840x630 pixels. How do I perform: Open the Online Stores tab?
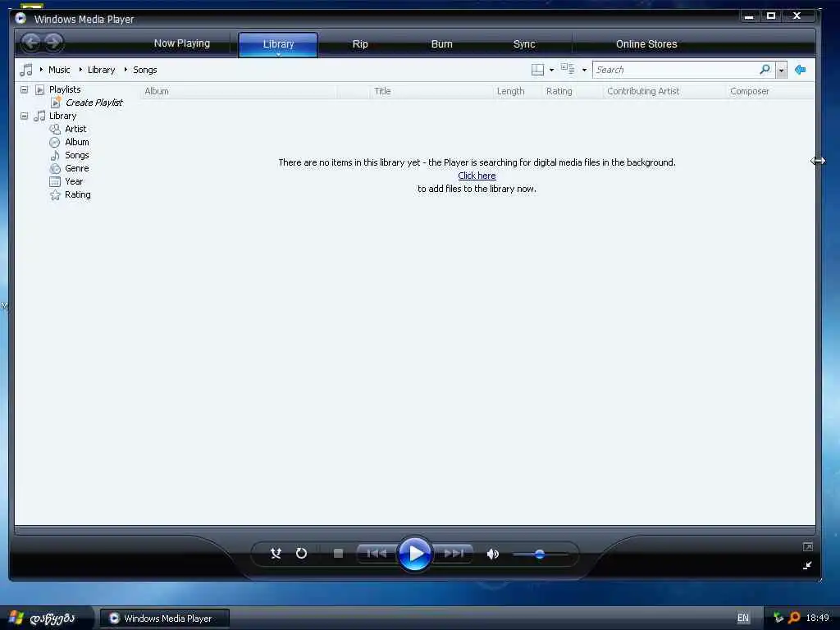646,44
